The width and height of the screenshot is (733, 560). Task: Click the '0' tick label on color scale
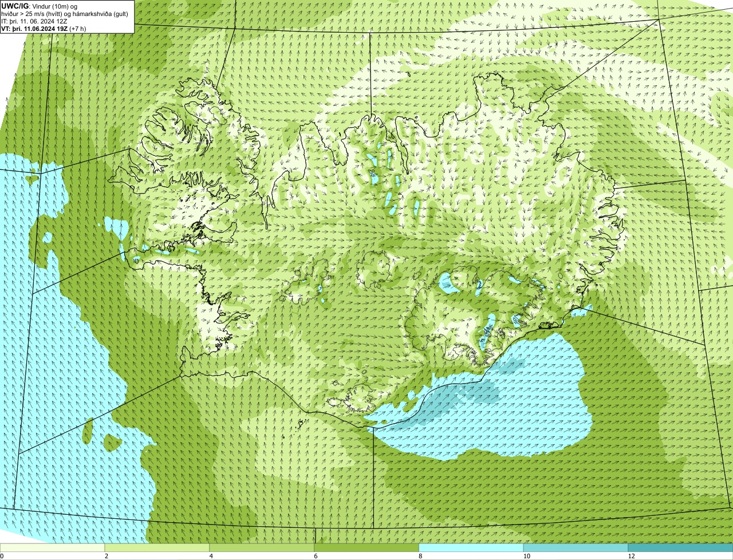point(2,556)
